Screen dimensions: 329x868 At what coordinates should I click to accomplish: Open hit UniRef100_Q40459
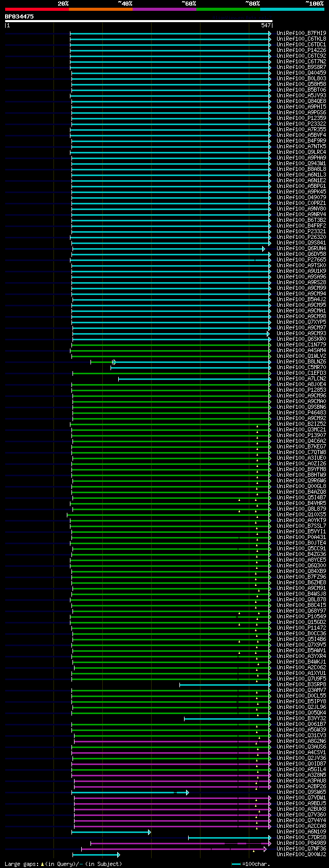[301, 73]
